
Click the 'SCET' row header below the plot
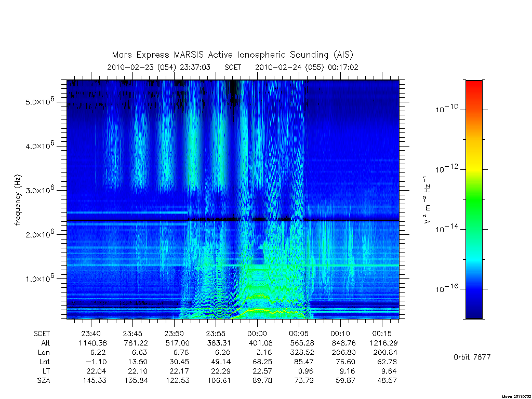tap(42, 334)
